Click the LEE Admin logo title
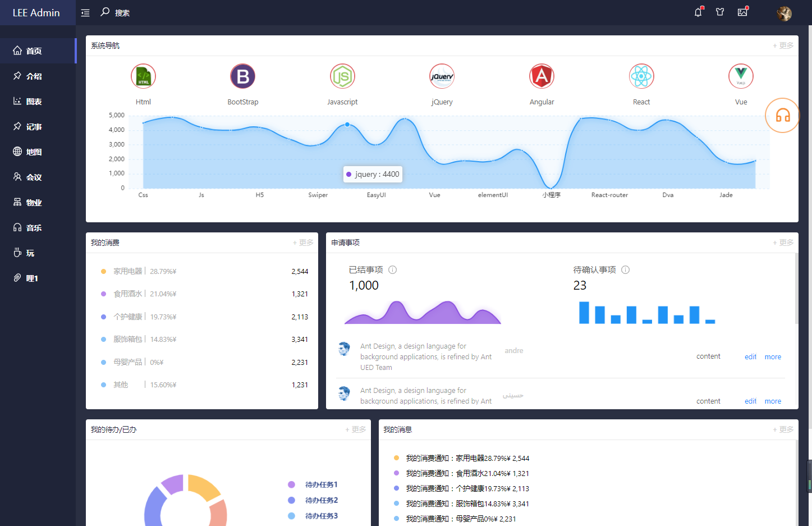The image size is (812, 526). pos(36,13)
